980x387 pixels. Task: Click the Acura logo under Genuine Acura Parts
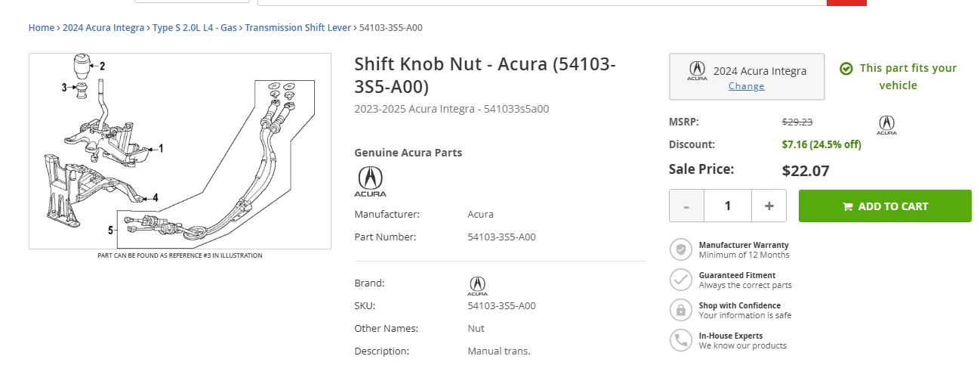370,181
